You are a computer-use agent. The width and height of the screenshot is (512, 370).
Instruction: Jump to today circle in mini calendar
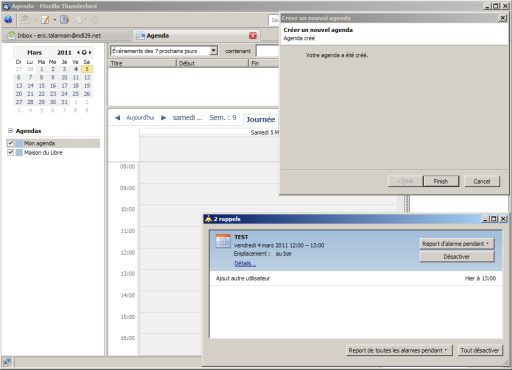click(84, 52)
